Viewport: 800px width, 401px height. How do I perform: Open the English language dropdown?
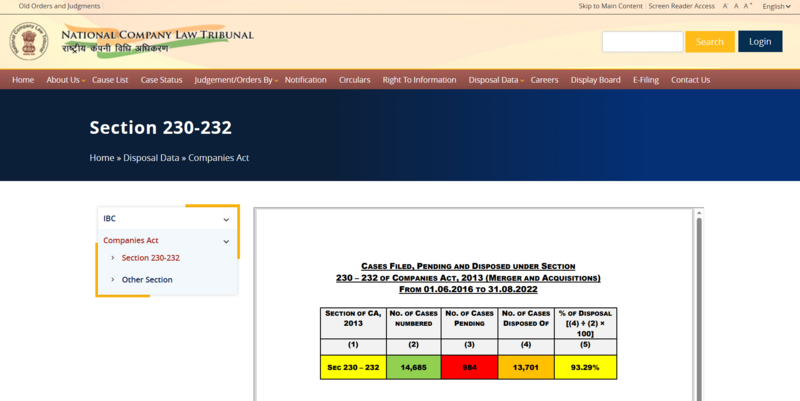tap(776, 6)
